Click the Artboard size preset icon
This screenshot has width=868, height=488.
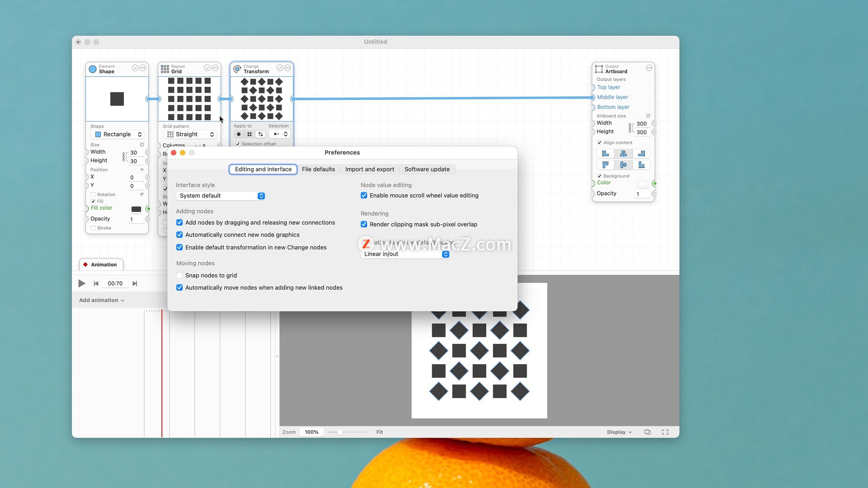(x=648, y=116)
